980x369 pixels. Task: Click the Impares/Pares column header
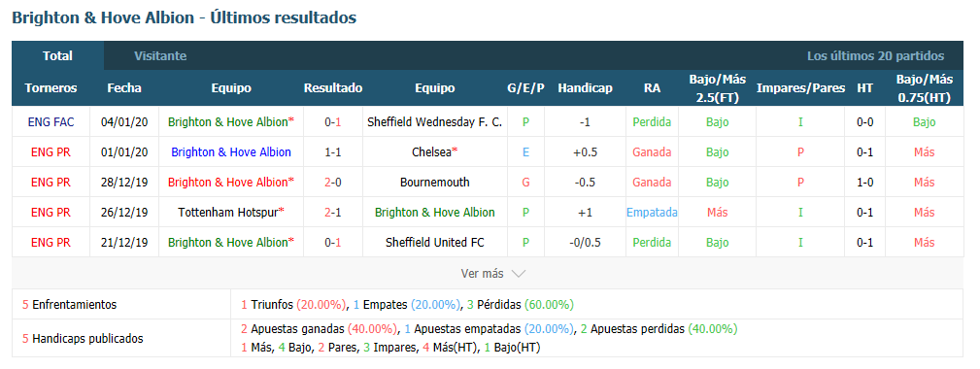[x=800, y=88]
